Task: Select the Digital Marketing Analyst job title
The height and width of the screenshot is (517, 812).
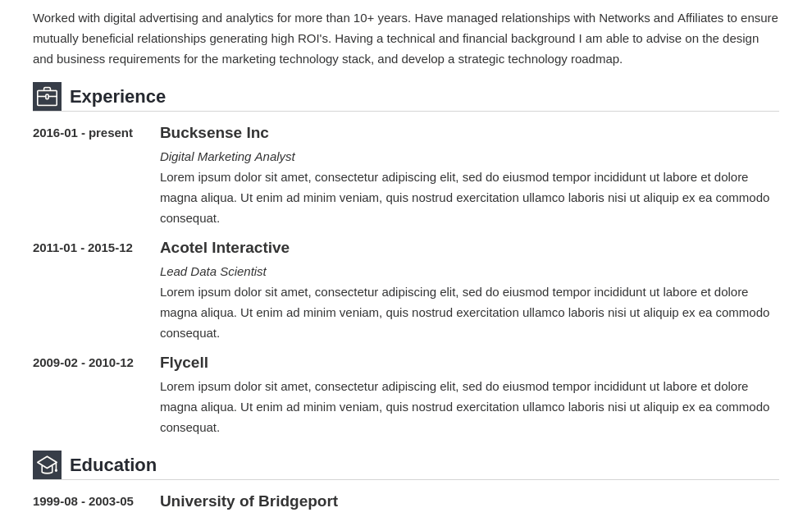Action: (227, 157)
